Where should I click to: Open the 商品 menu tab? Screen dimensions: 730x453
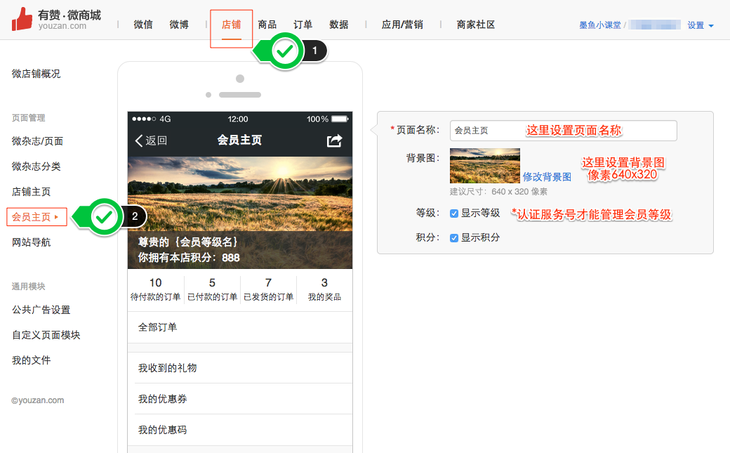(x=267, y=24)
